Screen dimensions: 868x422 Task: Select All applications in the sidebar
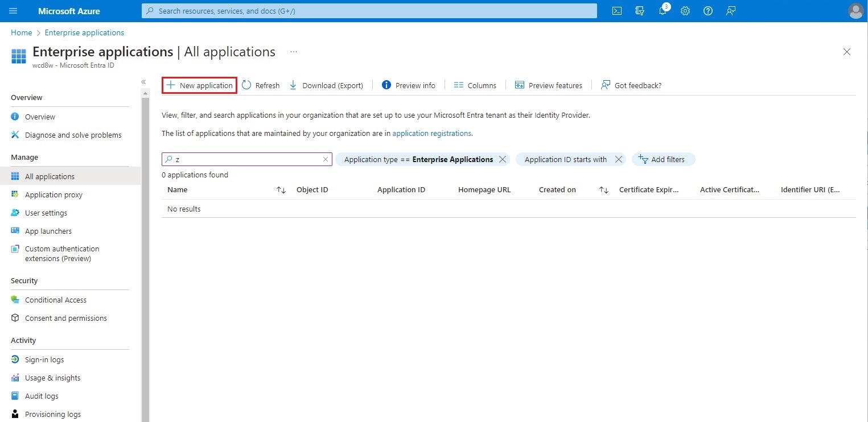tap(50, 176)
